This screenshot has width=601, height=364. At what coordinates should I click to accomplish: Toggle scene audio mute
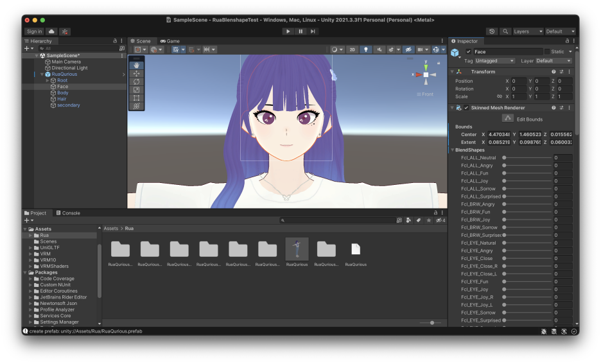click(x=379, y=49)
